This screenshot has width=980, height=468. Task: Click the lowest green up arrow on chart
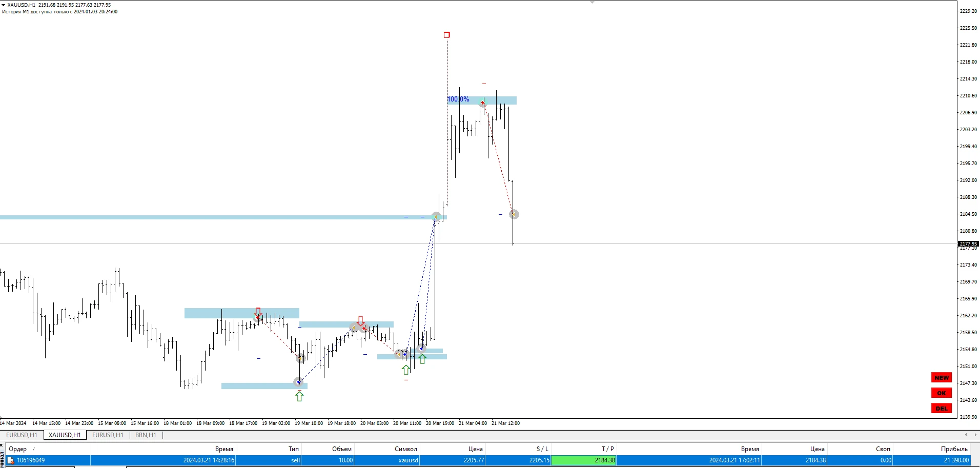pyautogui.click(x=299, y=396)
